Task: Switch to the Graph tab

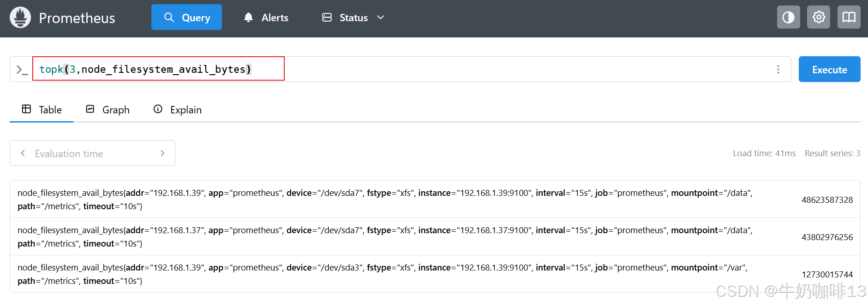Action: [x=108, y=110]
